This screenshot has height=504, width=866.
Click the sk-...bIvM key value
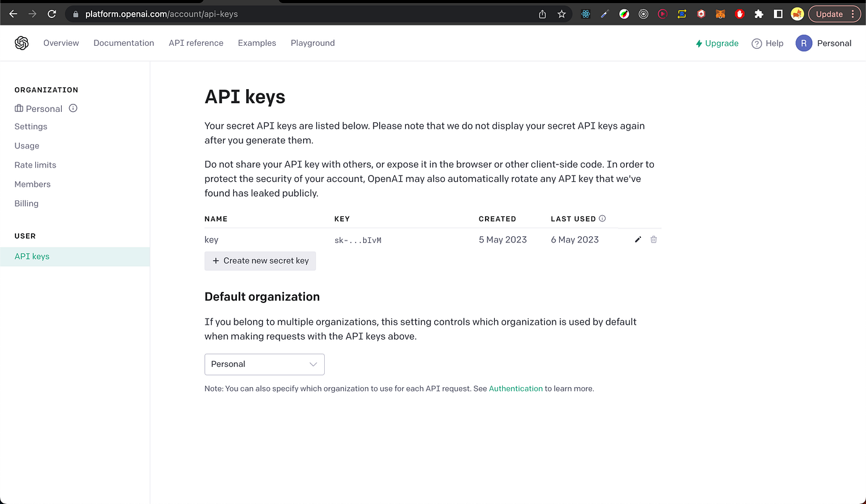(x=358, y=240)
